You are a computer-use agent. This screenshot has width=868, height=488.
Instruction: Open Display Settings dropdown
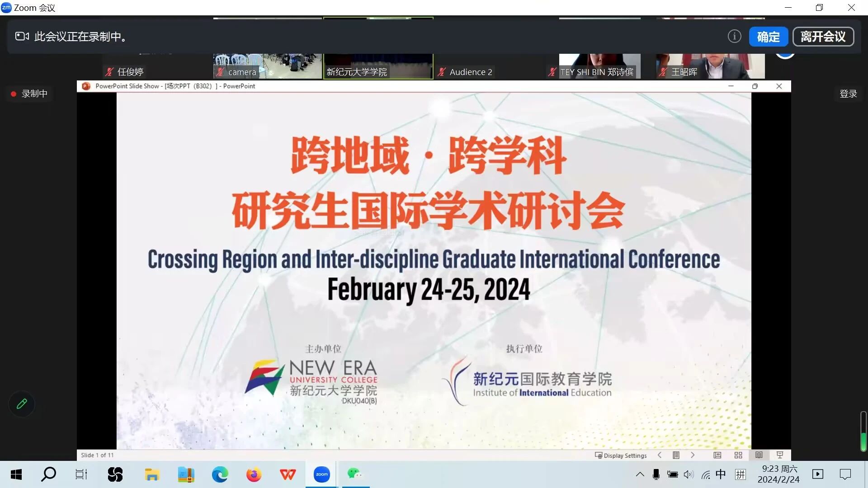click(621, 455)
